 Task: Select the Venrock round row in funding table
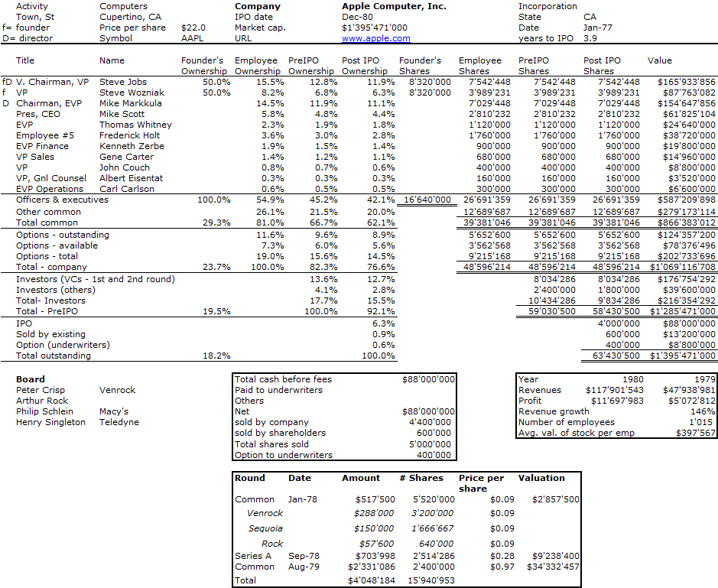[265, 513]
